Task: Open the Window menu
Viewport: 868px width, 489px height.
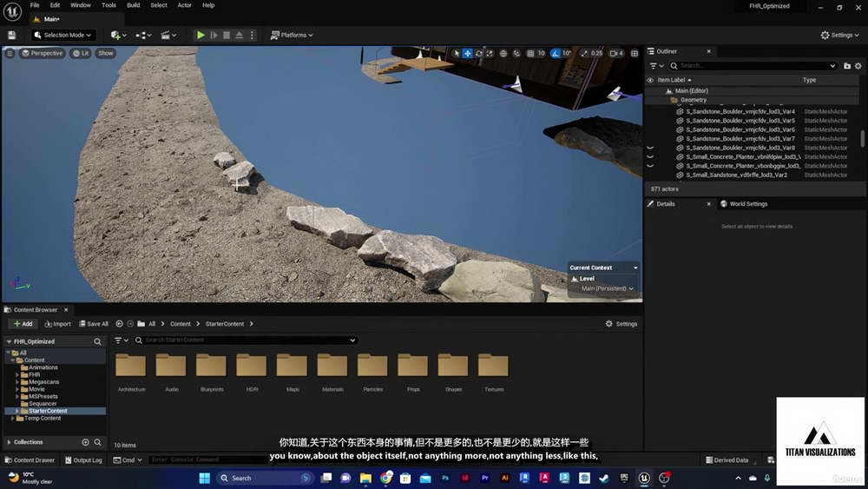Action: 80,5
